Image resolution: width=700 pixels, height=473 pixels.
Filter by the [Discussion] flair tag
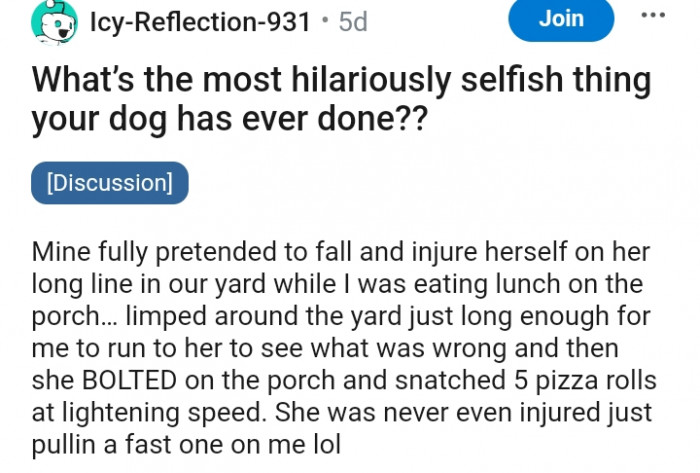click(x=110, y=183)
